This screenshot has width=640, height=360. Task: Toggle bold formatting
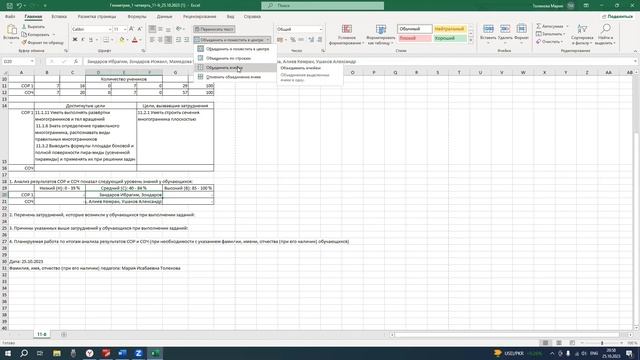click(75, 40)
